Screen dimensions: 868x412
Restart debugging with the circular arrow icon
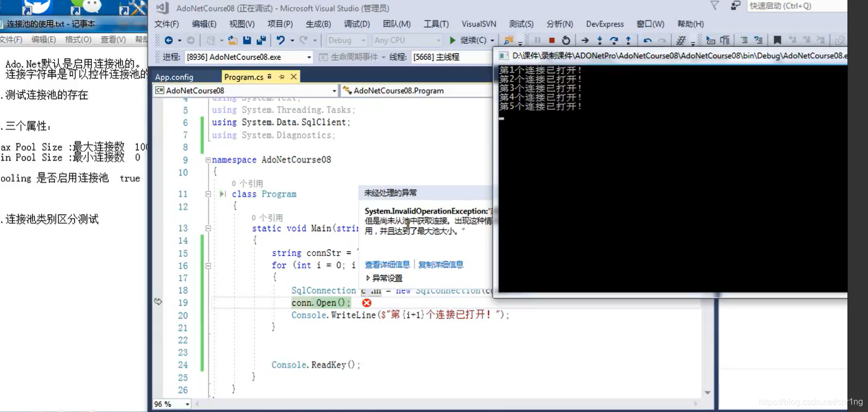(566, 40)
